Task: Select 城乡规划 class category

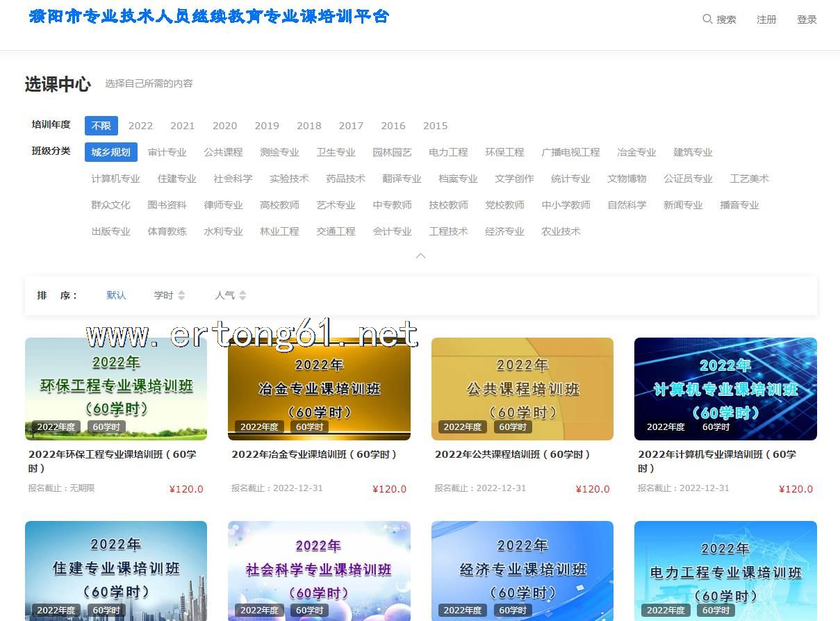Action: 111,152
